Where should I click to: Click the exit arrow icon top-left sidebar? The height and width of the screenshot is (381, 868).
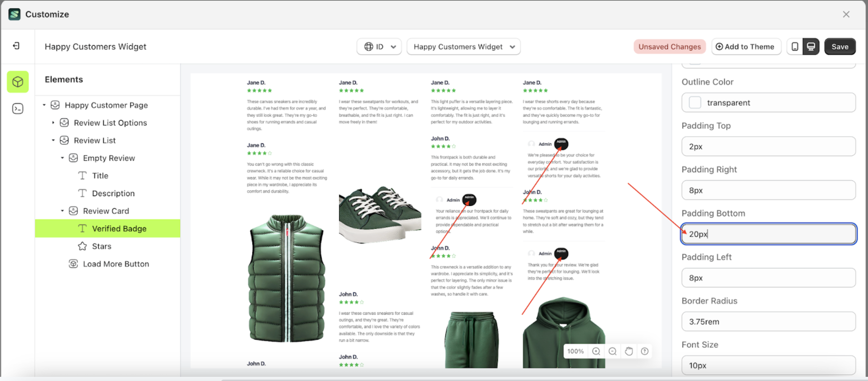pyautogui.click(x=15, y=46)
